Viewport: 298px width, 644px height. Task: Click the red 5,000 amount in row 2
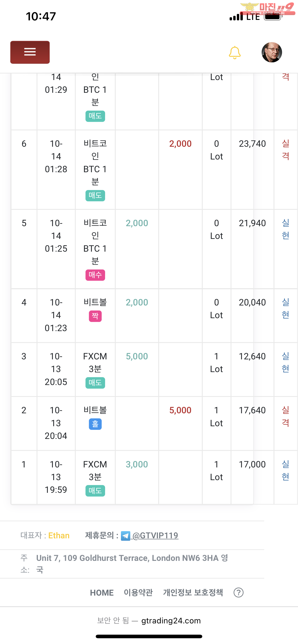[180, 410]
